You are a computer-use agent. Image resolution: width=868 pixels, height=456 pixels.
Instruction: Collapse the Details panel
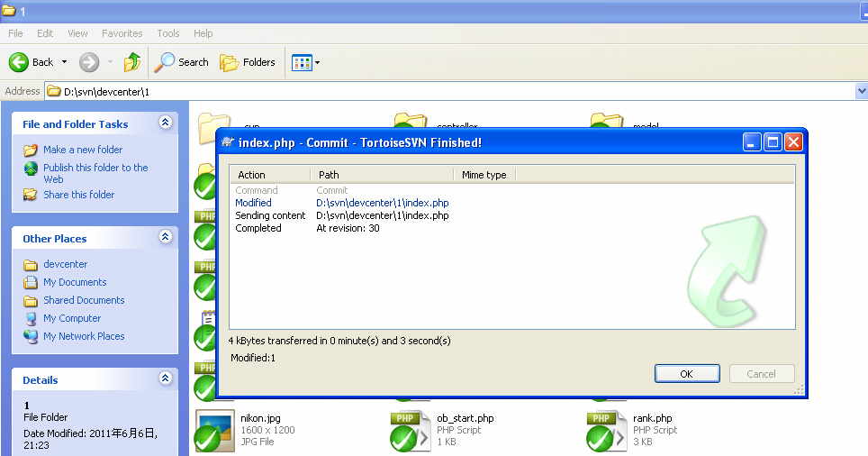[x=164, y=379]
